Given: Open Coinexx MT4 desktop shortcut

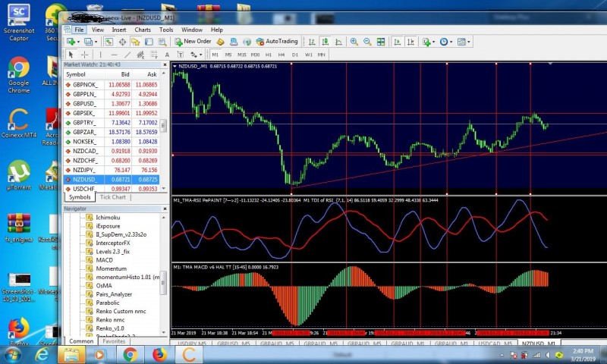Looking at the screenshot, I should coord(18,123).
